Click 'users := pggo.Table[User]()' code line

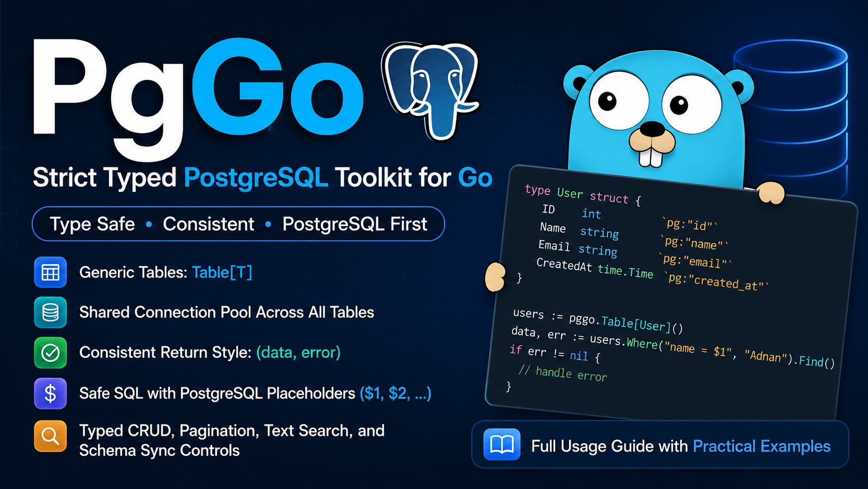pos(598,321)
